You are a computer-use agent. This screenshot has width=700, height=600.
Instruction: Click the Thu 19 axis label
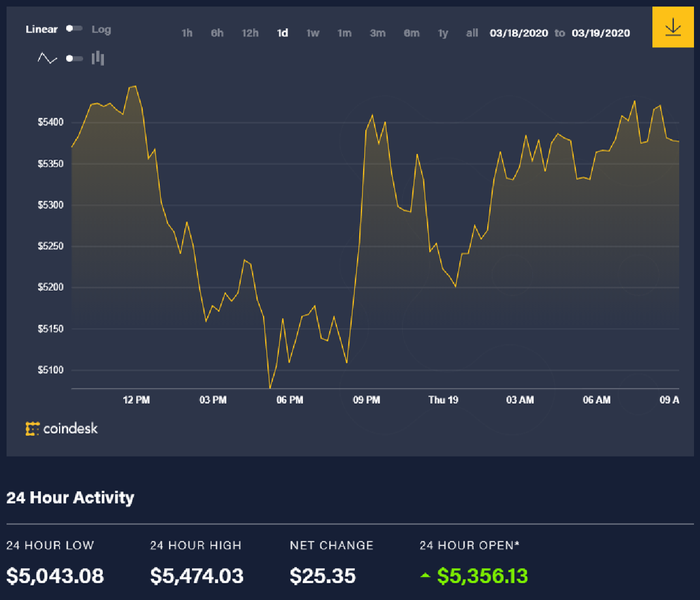click(x=444, y=400)
